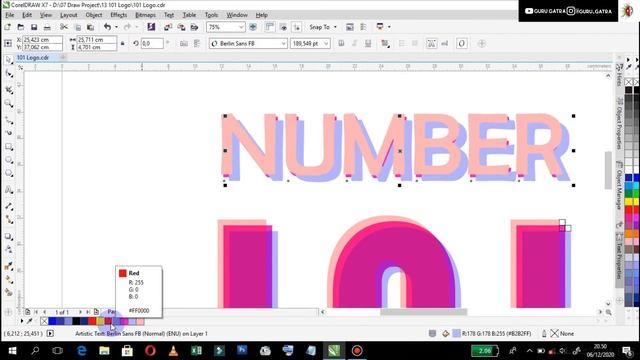The image size is (640, 360).
Task: Select the Artistic Media tool
Action: coord(9,133)
